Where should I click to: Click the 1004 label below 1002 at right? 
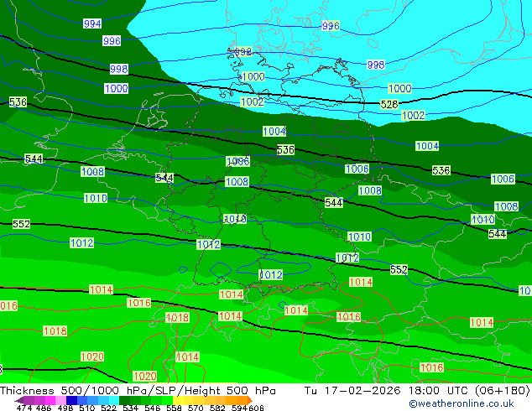point(427,146)
